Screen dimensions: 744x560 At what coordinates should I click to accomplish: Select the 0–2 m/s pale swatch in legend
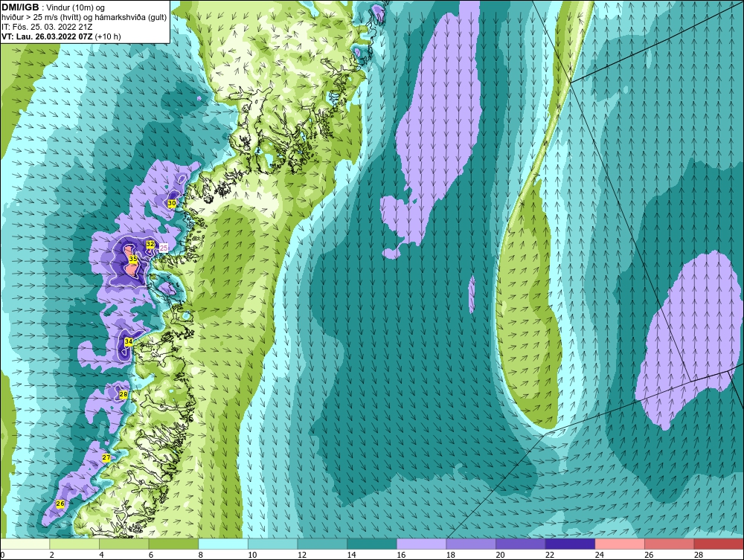coord(25,544)
